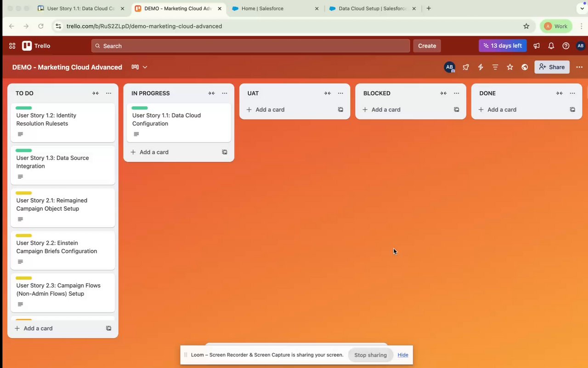Open User Story 1.1: Data Cloud Configuration card
The height and width of the screenshot is (368, 588).
click(x=179, y=123)
